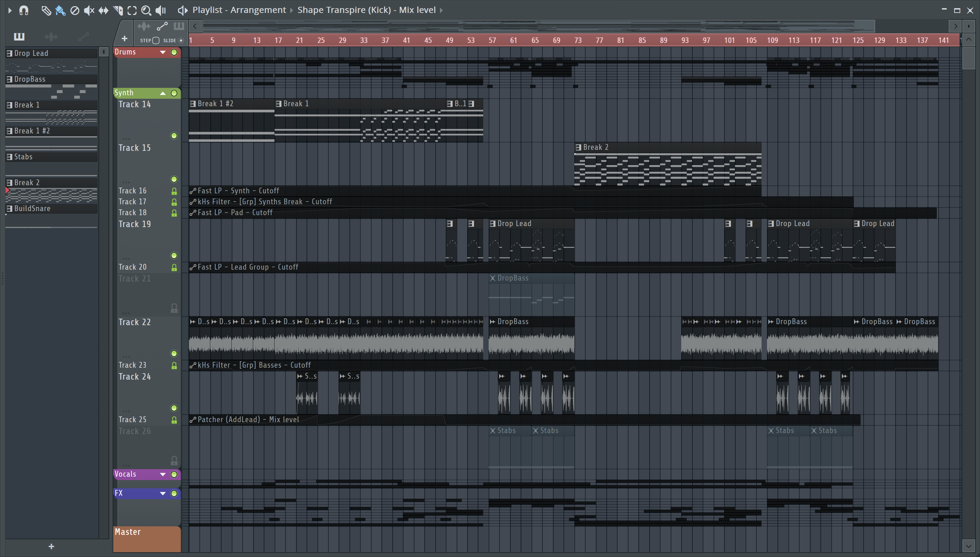Mute the Drums group track
Viewport: 980px width, 557px height.
coord(174,52)
